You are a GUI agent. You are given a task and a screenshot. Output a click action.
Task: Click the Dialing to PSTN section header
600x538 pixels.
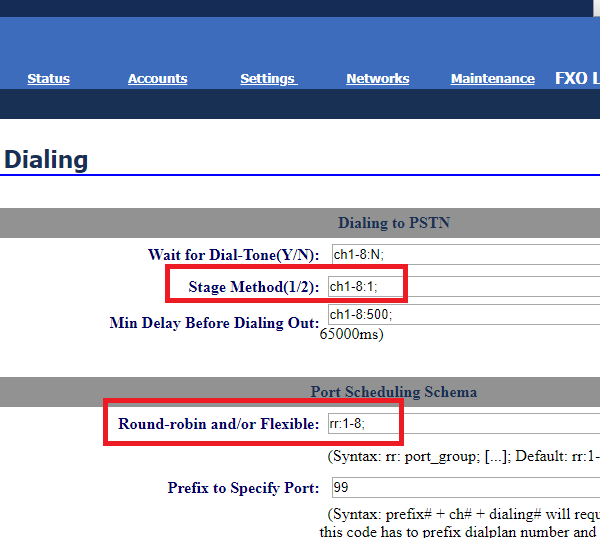point(393,223)
